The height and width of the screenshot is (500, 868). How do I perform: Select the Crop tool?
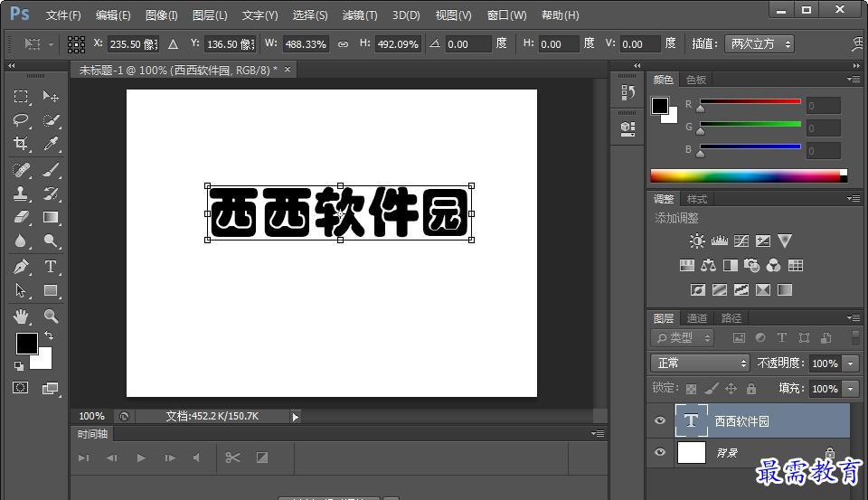[21, 144]
